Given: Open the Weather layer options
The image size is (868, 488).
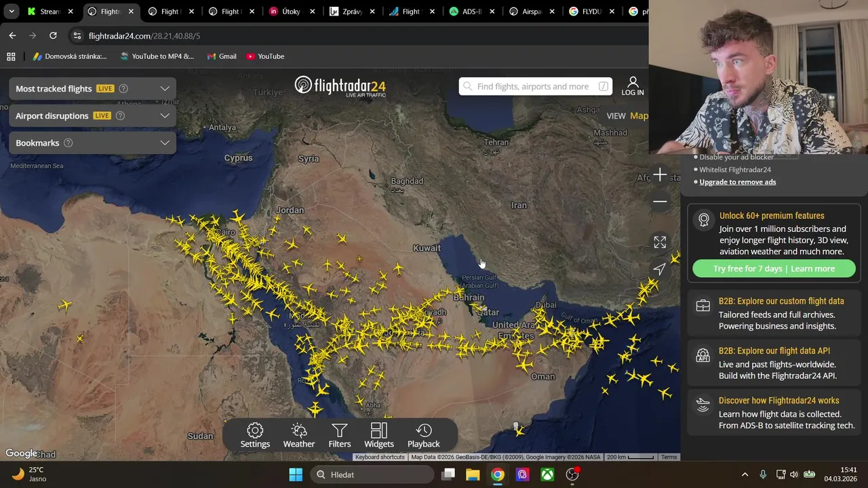Looking at the screenshot, I should pos(299,436).
